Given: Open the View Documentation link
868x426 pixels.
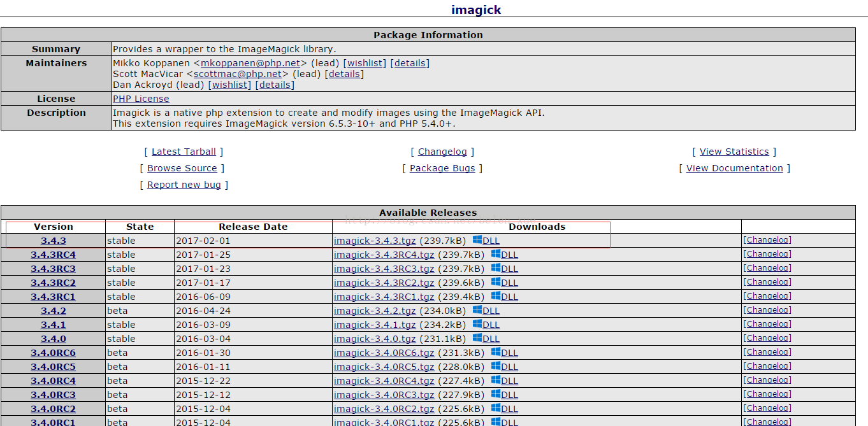Looking at the screenshot, I should 734,168.
